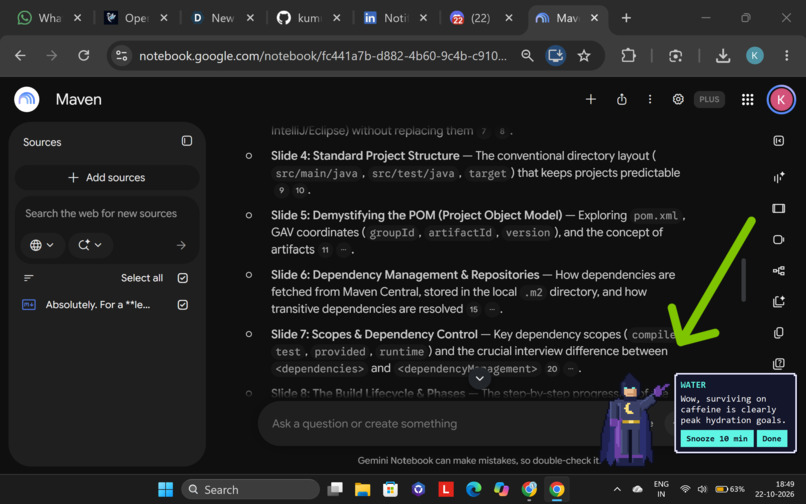
Task: Create a new notebook with plus icon
Action: [591, 99]
